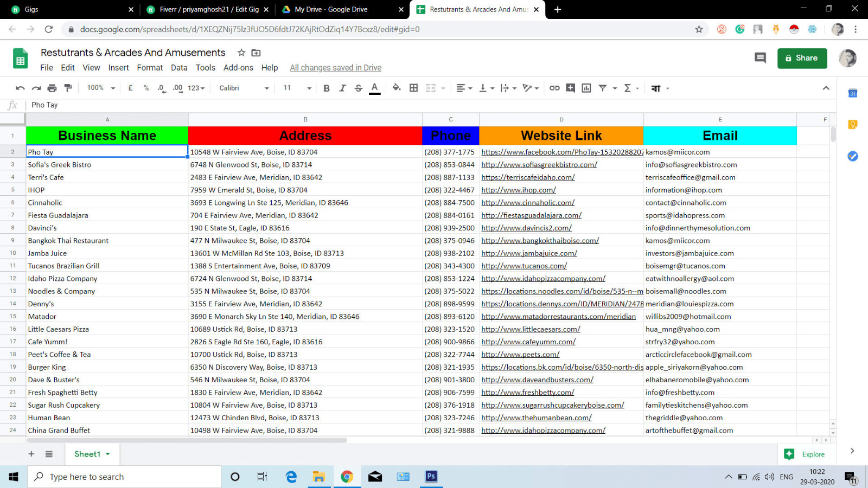Move document with folder icon
The height and width of the screenshot is (488, 868).
click(x=256, y=53)
